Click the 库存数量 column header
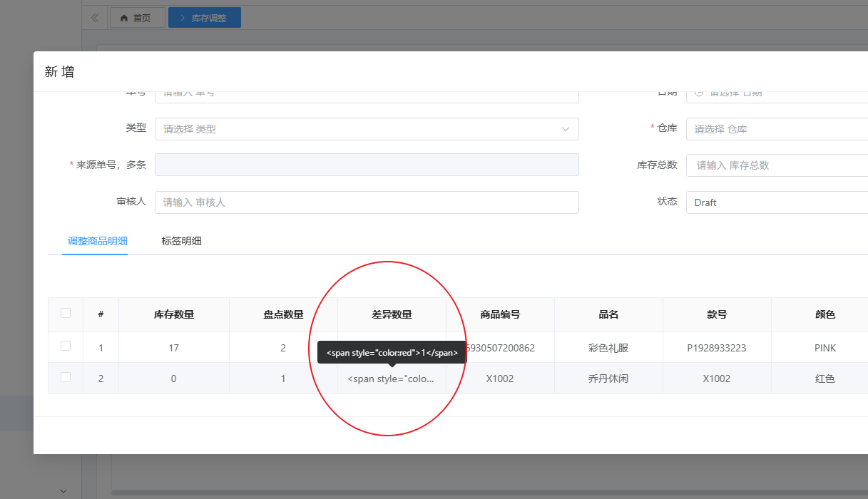The height and width of the screenshot is (499, 868). click(x=174, y=314)
